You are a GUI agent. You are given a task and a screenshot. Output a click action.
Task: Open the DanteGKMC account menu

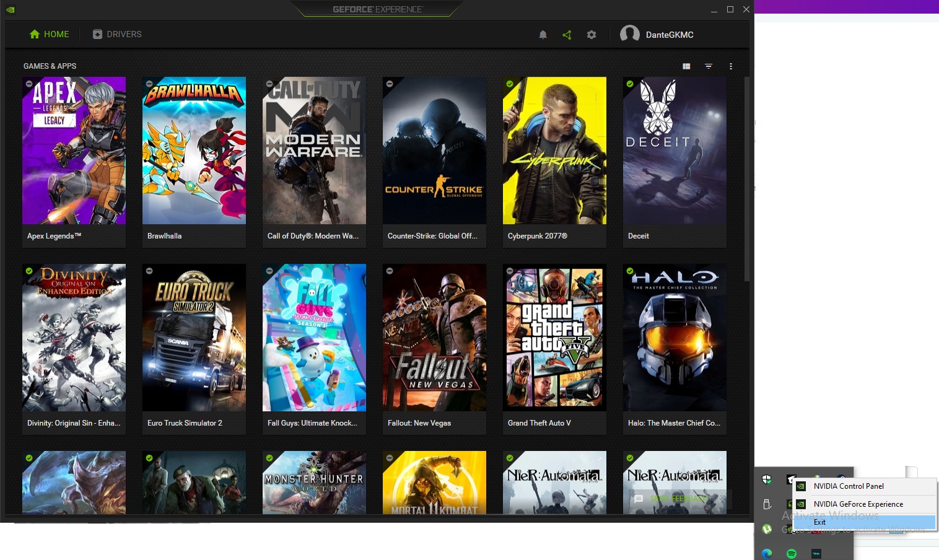tap(670, 35)
